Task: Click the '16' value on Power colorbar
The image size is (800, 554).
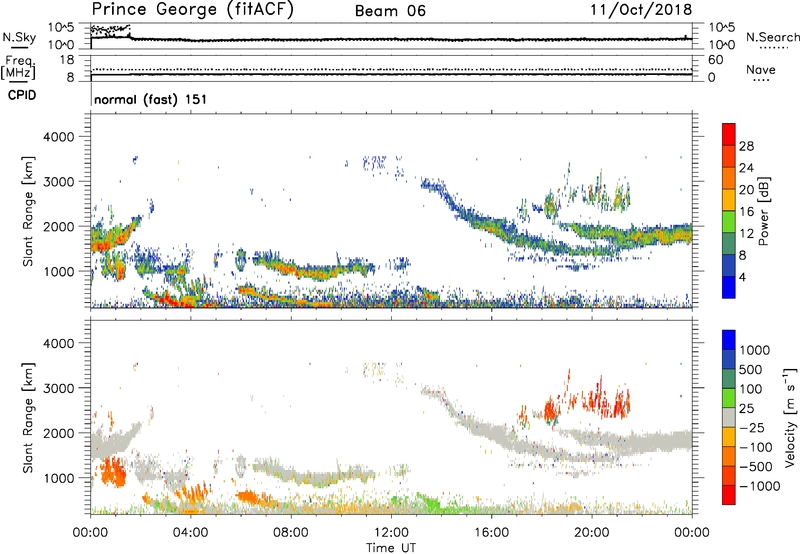Action: coord(746,212)
